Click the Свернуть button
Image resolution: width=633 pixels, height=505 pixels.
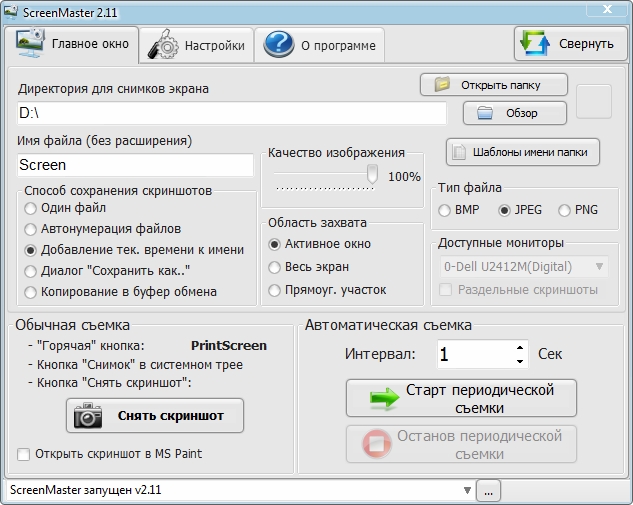pyautogui.click(x=570, y=44)
